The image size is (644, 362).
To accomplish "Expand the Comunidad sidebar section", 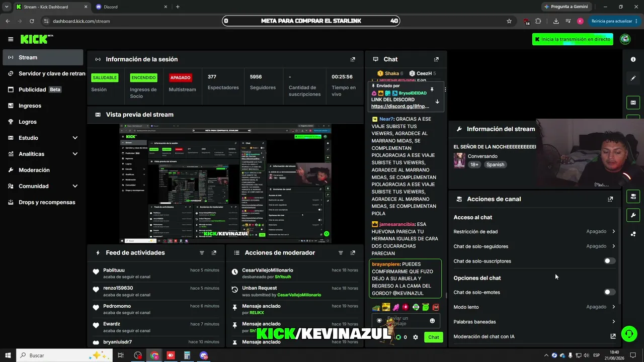I will tap(75, 186).
